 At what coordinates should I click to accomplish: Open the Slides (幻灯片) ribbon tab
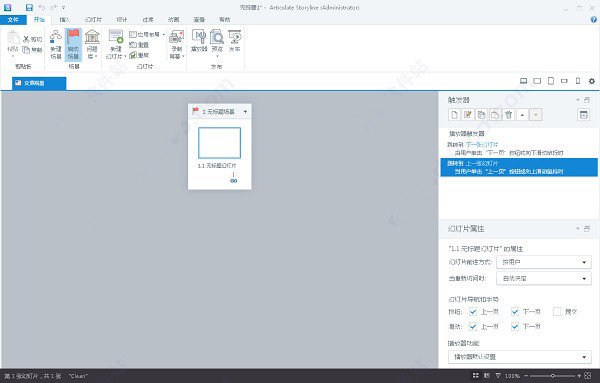(x=93, y=20)
